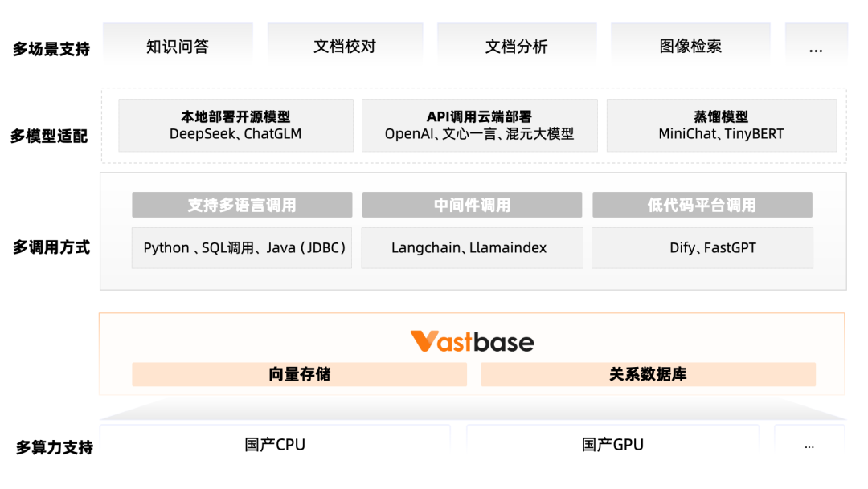Click the ellipsis box after 图像检索

(x=816, y=45)
